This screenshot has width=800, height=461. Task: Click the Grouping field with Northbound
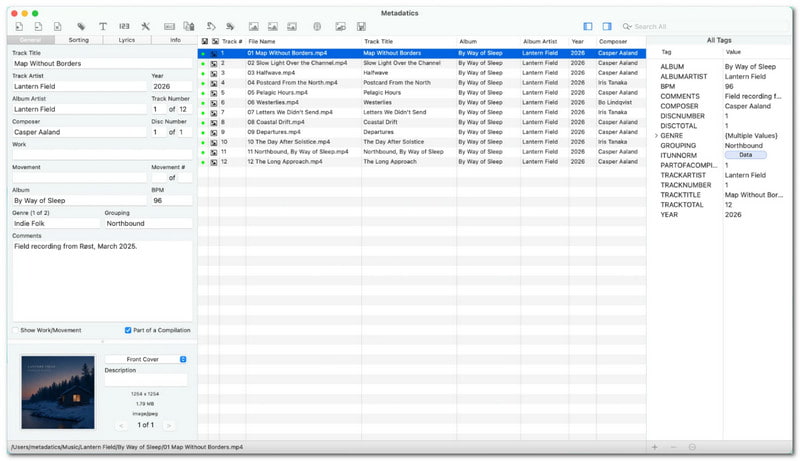point(148,223)
